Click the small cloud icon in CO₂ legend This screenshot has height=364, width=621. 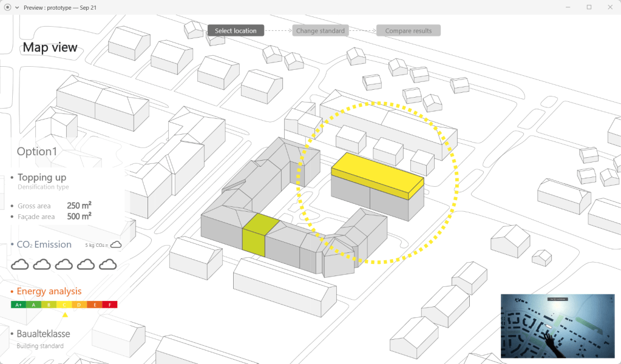(x=115, y=244)
